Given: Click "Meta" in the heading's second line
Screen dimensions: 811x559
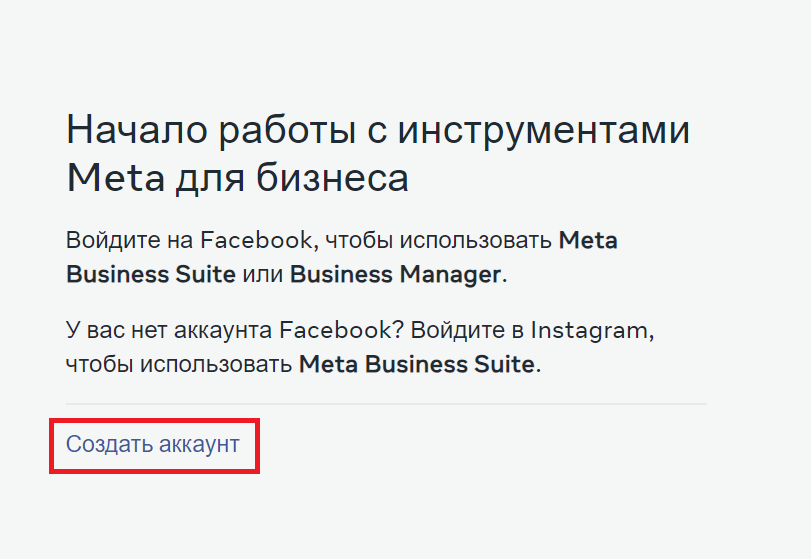Looking at the screenshot, I should [113, 178].
